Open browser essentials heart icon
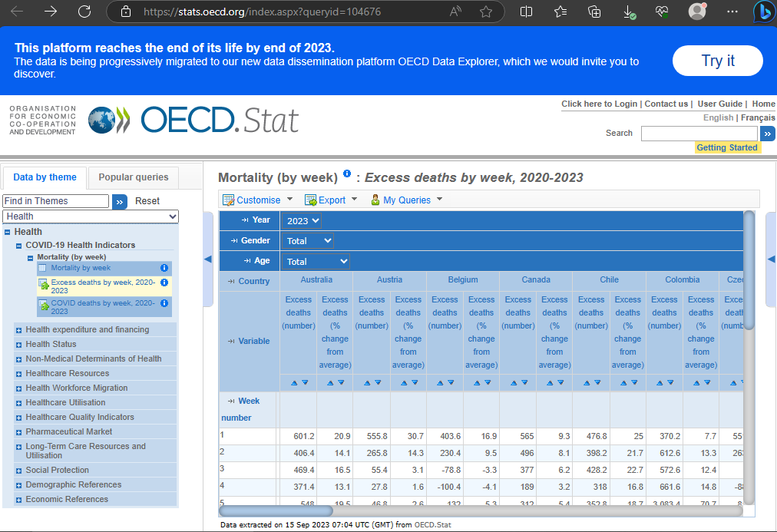The height and width of the screenshot is (532, 777). click(x=662, y=12)
